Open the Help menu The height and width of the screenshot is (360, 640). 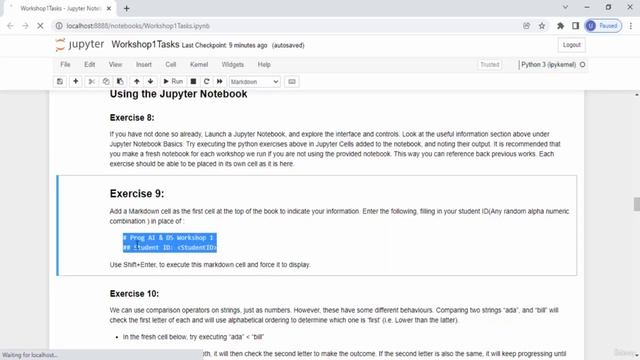click(264, 64)
